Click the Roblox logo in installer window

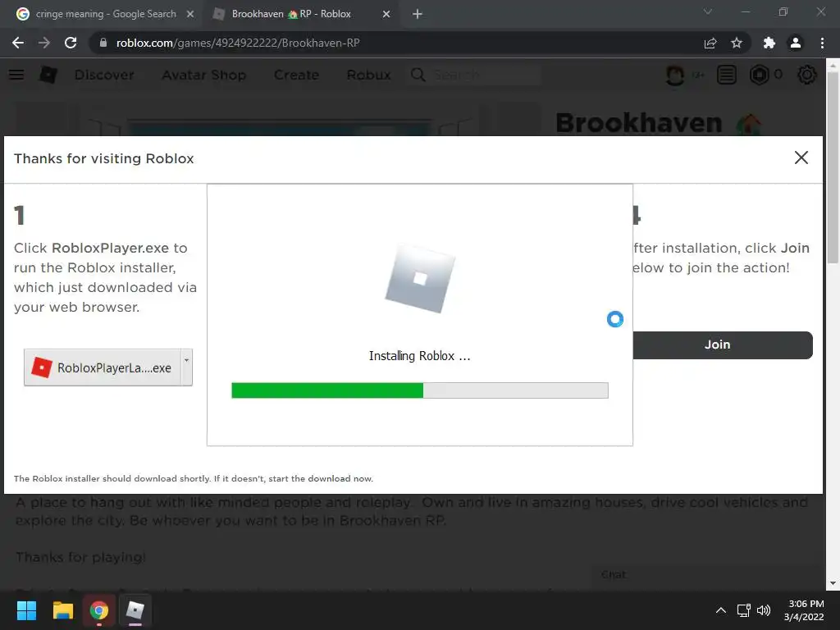pos(420,279)
